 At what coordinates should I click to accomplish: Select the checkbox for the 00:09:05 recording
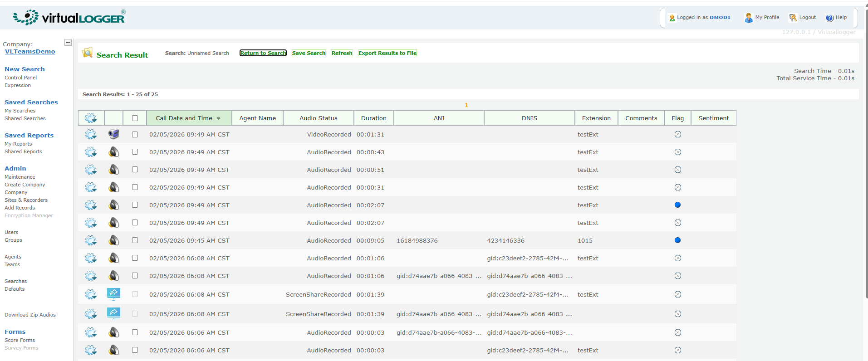(x=135, y=240)
